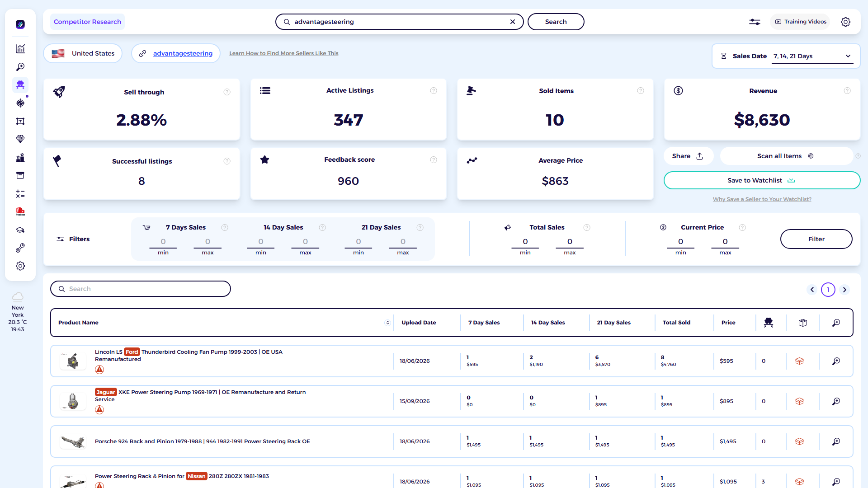Image resolution: width=868 pixels, height=488 pixels.
Task: Click the Porsche 924 rack thumbnail
Action: [x=73, y=441]
